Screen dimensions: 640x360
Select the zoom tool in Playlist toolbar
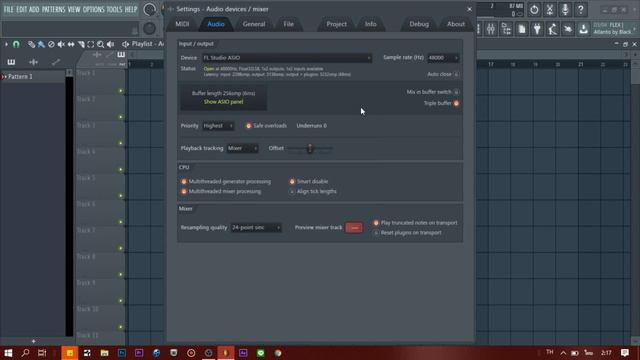click(100, 44)
